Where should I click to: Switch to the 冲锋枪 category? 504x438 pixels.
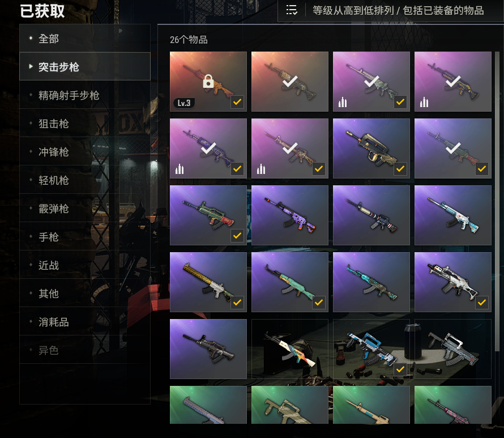(85, 152)
